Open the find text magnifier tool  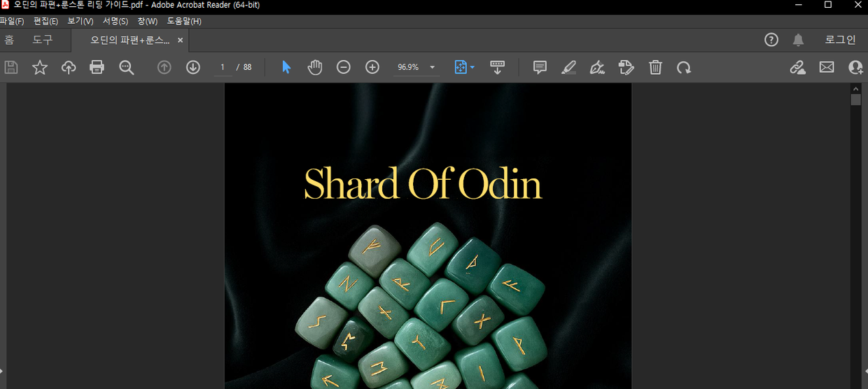(126, 67)
